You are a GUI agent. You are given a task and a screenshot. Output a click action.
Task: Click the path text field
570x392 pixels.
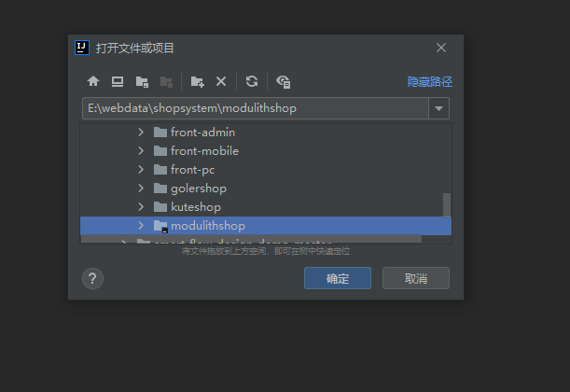coord(254,108)
